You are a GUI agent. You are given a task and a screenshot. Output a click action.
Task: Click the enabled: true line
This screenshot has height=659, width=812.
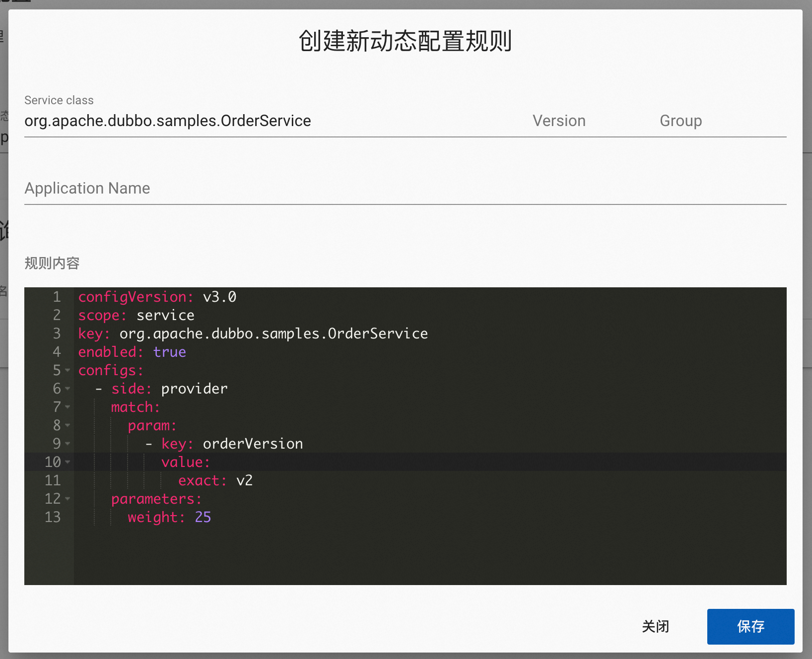[132, 352]
